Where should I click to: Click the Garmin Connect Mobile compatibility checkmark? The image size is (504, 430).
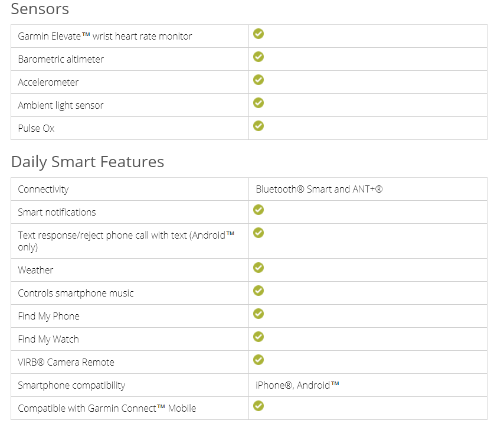(x=258, y=406)
